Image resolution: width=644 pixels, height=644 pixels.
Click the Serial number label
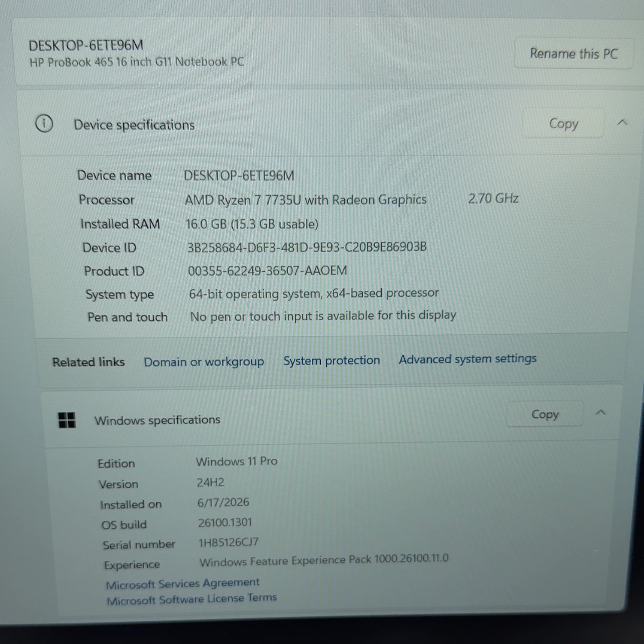click(139, 545)
